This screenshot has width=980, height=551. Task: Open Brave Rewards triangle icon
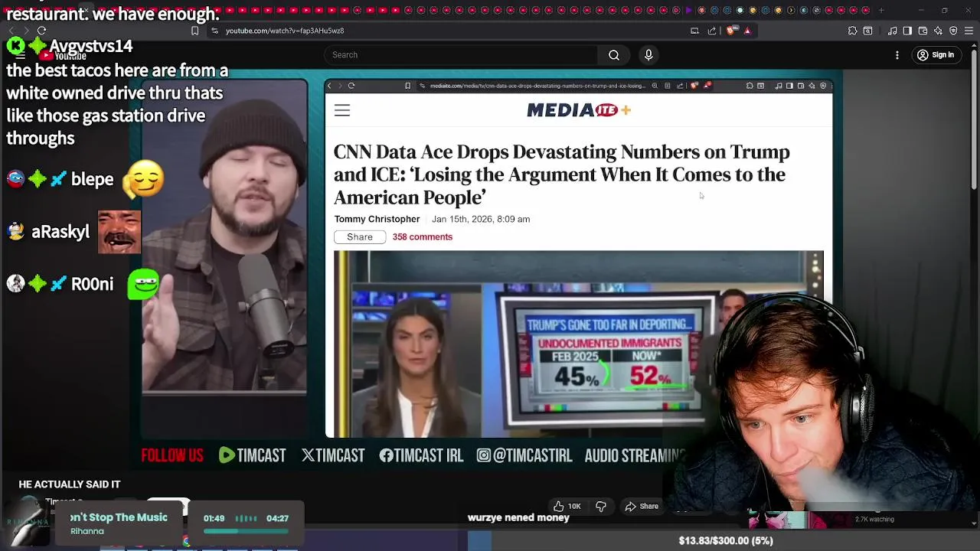tap(747, 31)
